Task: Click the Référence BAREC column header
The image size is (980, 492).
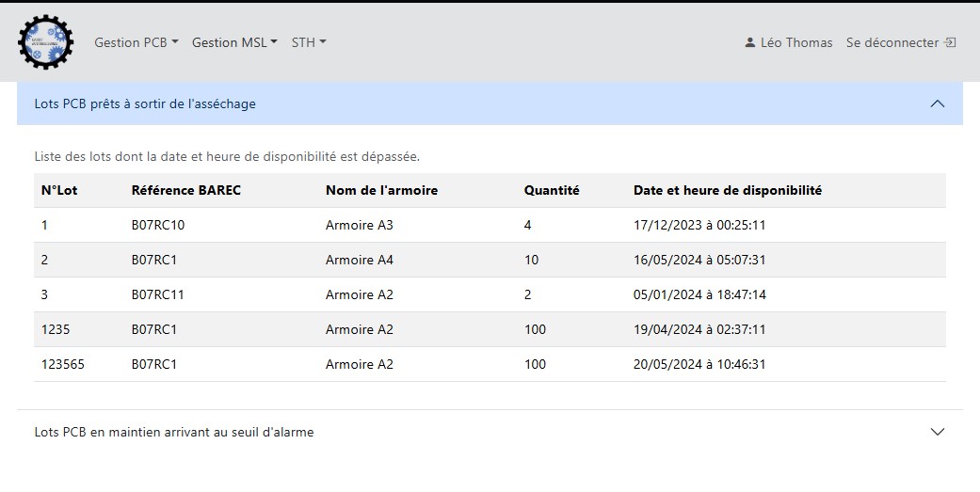Action: point(186,190)
